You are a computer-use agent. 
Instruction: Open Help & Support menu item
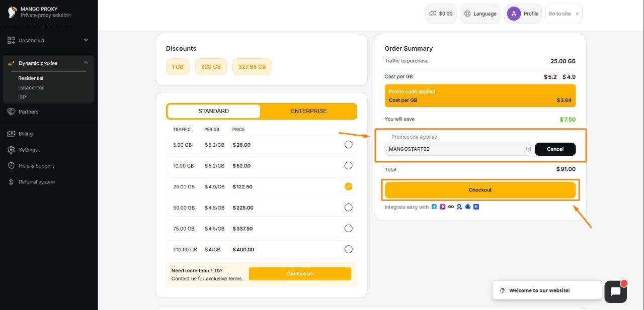coord(36,166)
